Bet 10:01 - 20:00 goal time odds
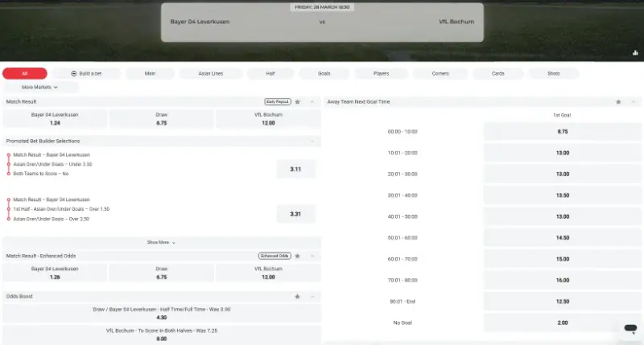Image resolution: width=644 pixels, height=345 pixels. [x=562, y=153]
